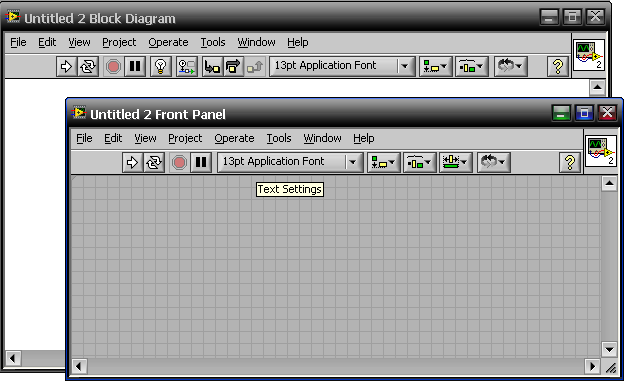The height and width of the screenshot is (381, 626).
Task: Open View menu in Block Diagram window
Action: (x=79, y=42)
